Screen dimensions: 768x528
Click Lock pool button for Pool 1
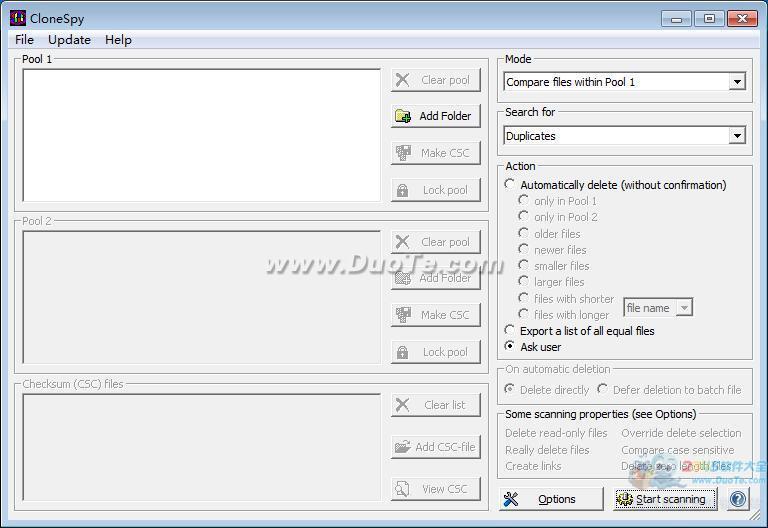435,190
